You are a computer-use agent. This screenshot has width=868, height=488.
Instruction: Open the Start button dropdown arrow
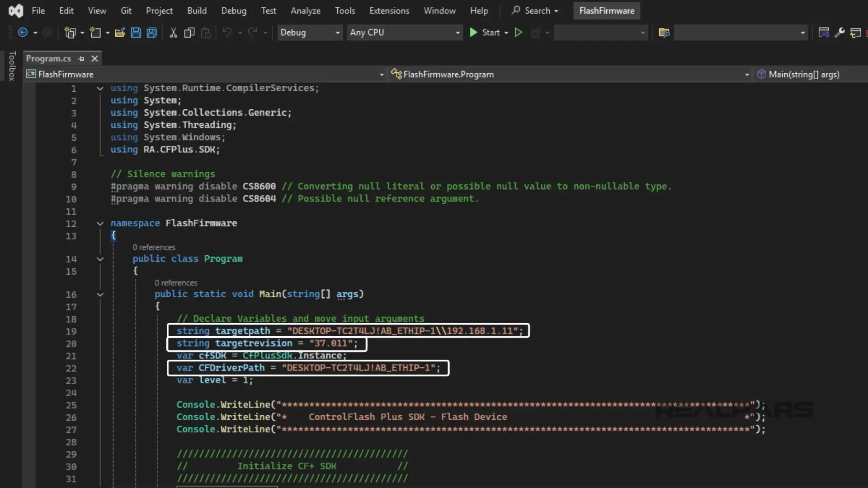[506, 33]
